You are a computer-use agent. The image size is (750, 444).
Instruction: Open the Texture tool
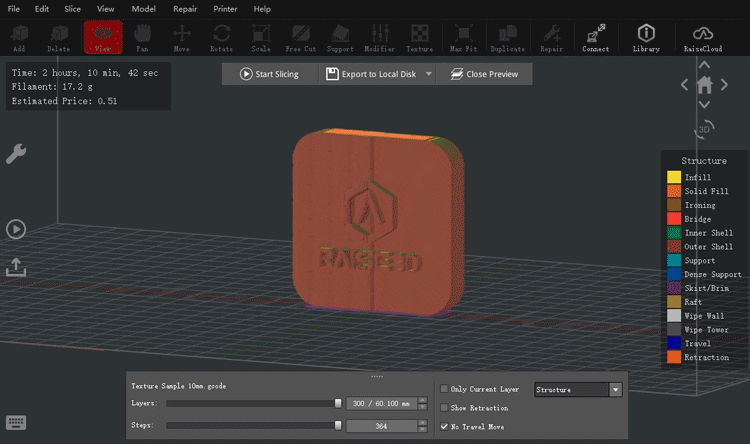tap(419, 38)
